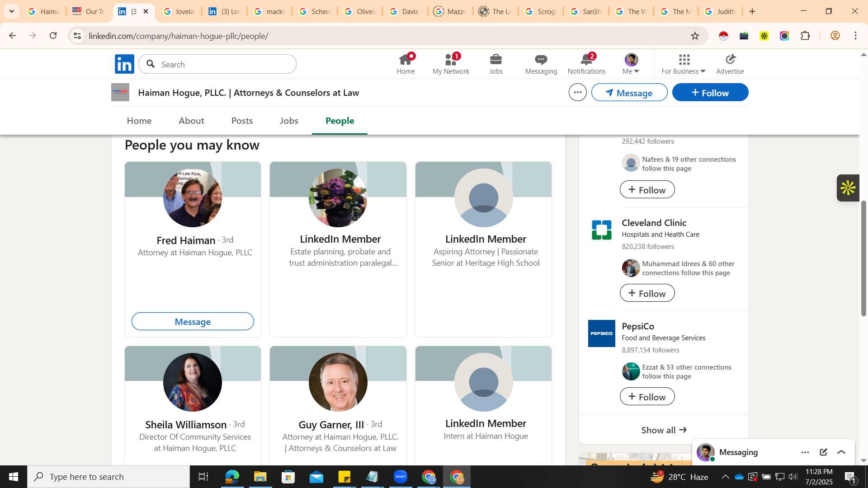The image size is (868, 488).
Task: Switch to the Posts tab
Action: pos(242,121)
